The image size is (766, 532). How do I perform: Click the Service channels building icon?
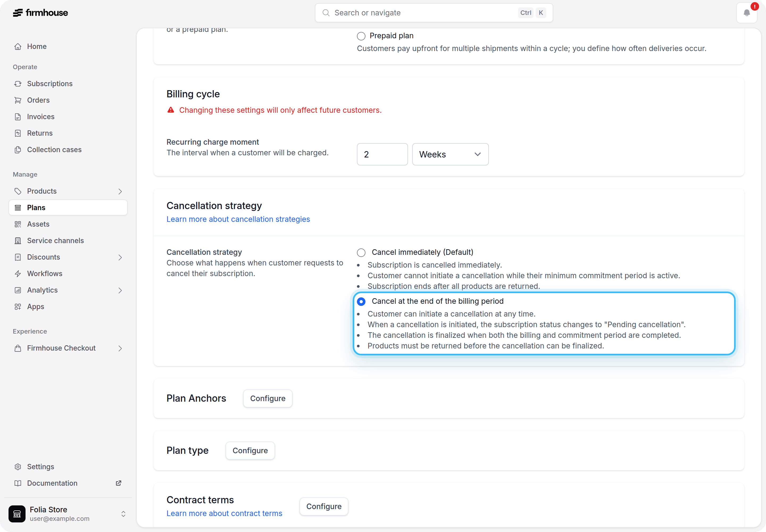pyautogui.click(x=18, y=241)
